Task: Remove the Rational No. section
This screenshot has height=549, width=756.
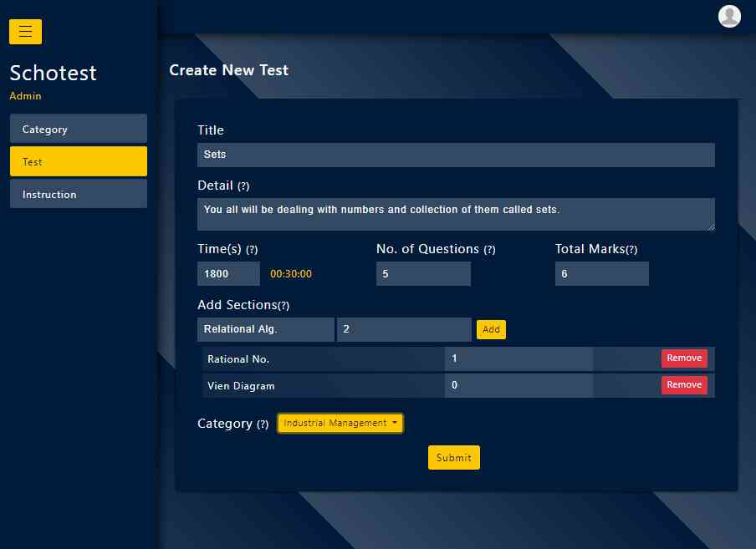Action: point(683,358)
